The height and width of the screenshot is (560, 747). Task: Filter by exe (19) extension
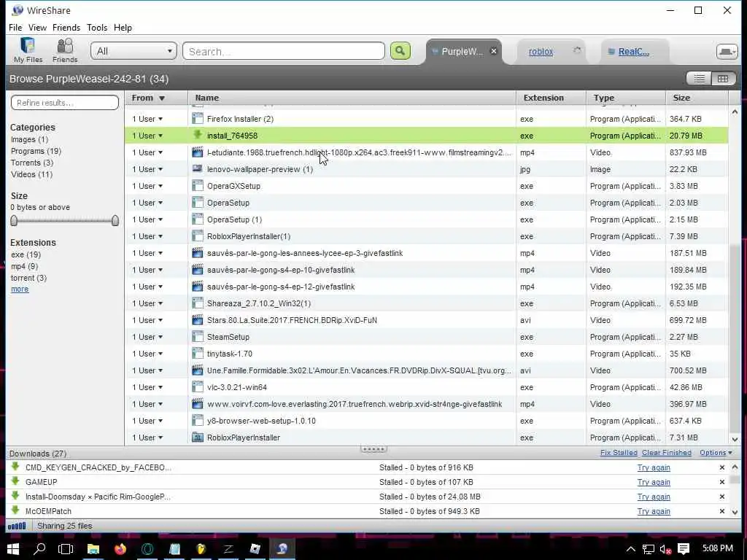pyautogui.click(x=26, y=254)
